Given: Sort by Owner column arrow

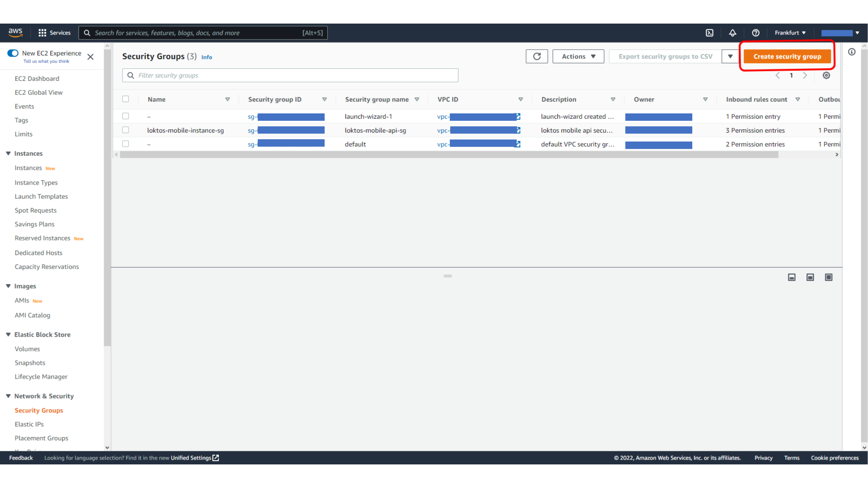Looking at the screenshot, I should click(705, 99).
